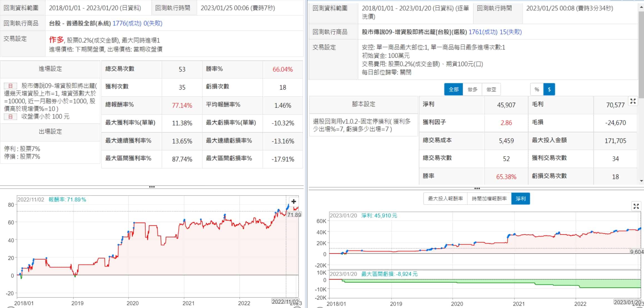Viewport: 644px width, 308px height.
Task: Click the 日 icon beside 收盤價小於 100 元
Action: coord(11,117)
